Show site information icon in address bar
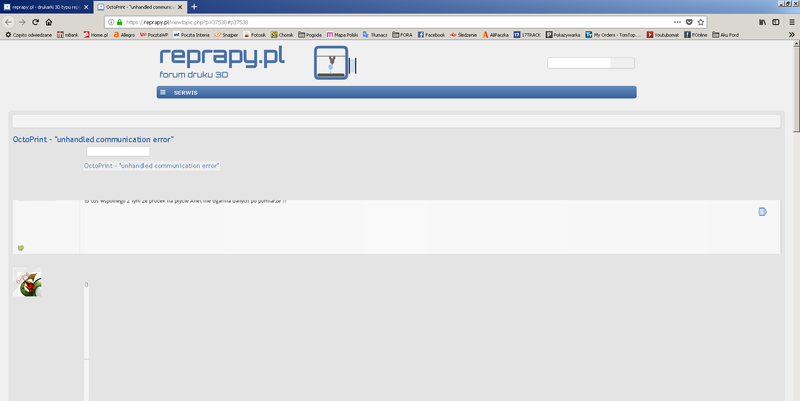Image resolution: width=800 pixels, height=401 pixels. pyautogui.click(x=111, y=22)
